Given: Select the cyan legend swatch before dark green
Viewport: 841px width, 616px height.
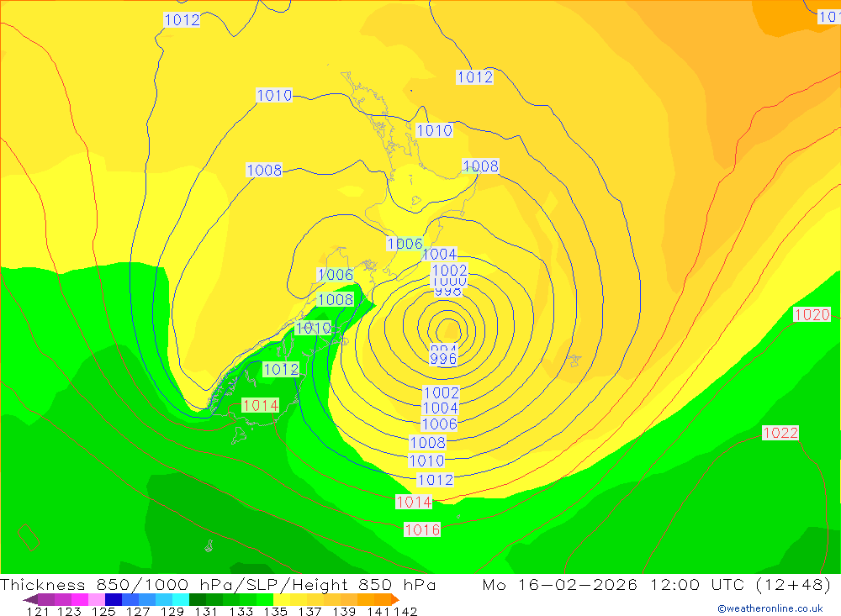Looking at the screenshot, I should pyautogui.click(x=181, y=599).
